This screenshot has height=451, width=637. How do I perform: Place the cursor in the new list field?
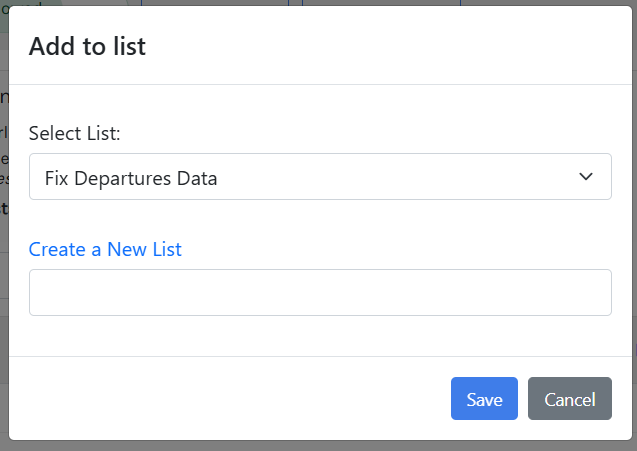320,293
